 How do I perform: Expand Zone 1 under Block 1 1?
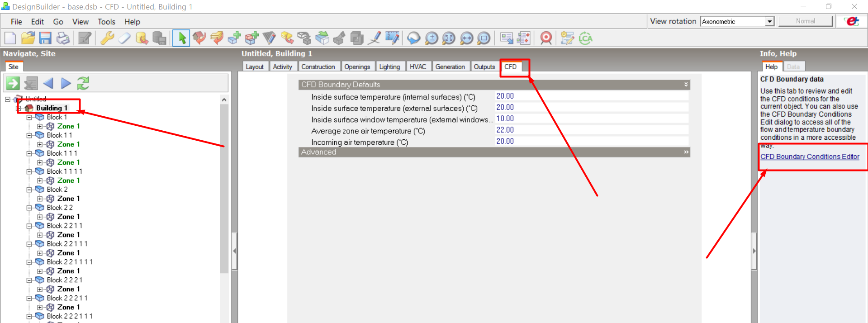[x=40, y=144]
